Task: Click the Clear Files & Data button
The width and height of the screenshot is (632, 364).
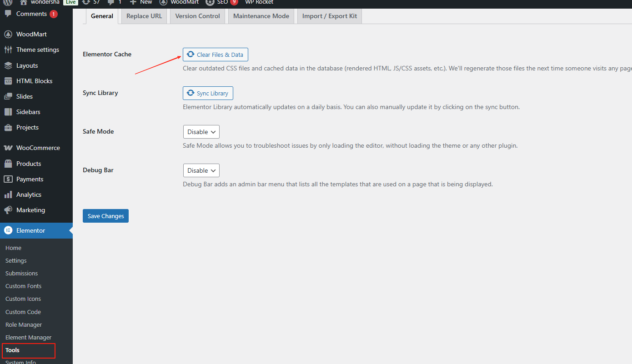Action: pyautogui.click(x=215, y=55)
